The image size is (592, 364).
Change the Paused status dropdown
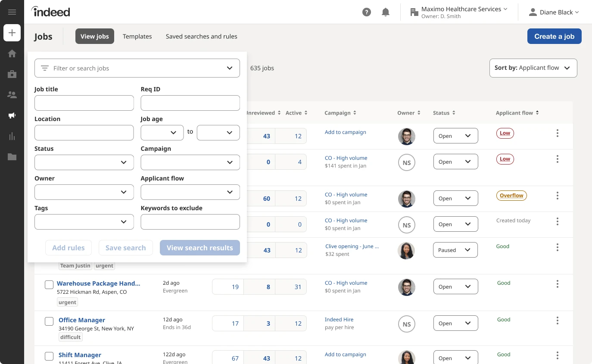(x=455, y=250)
